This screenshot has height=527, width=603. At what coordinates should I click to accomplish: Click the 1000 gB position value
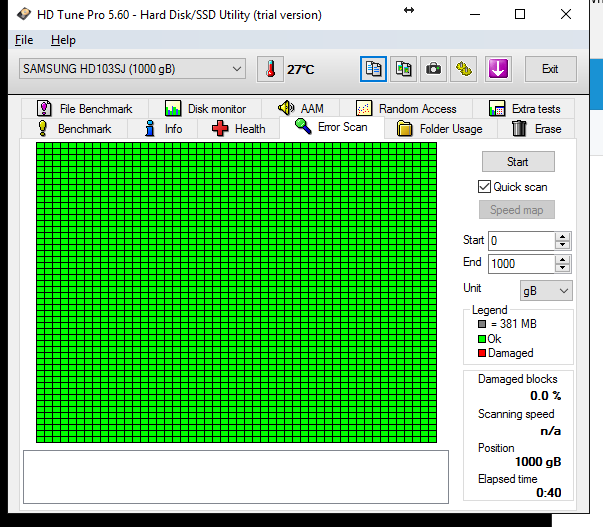(538, 462)
